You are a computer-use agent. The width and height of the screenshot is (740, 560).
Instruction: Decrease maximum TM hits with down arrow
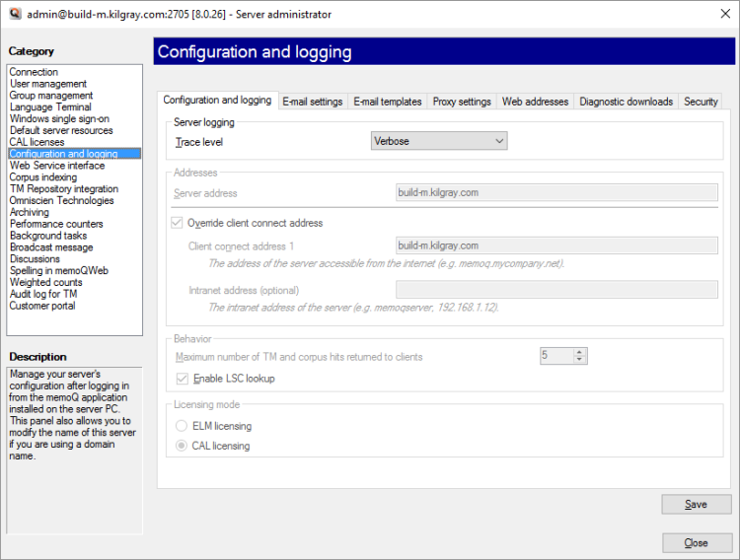coord(579,360)
